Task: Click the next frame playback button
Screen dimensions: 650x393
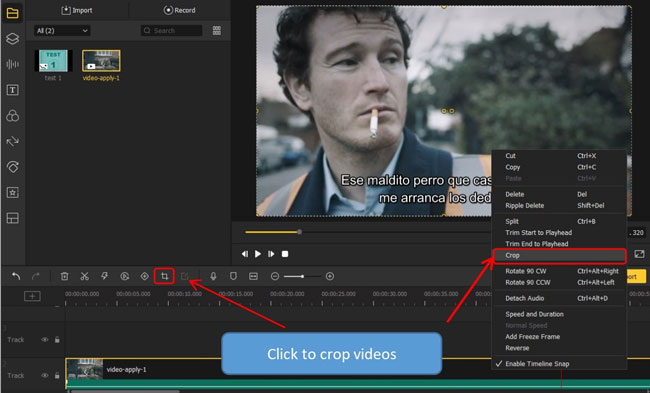Action: click(x=271, y=254)
